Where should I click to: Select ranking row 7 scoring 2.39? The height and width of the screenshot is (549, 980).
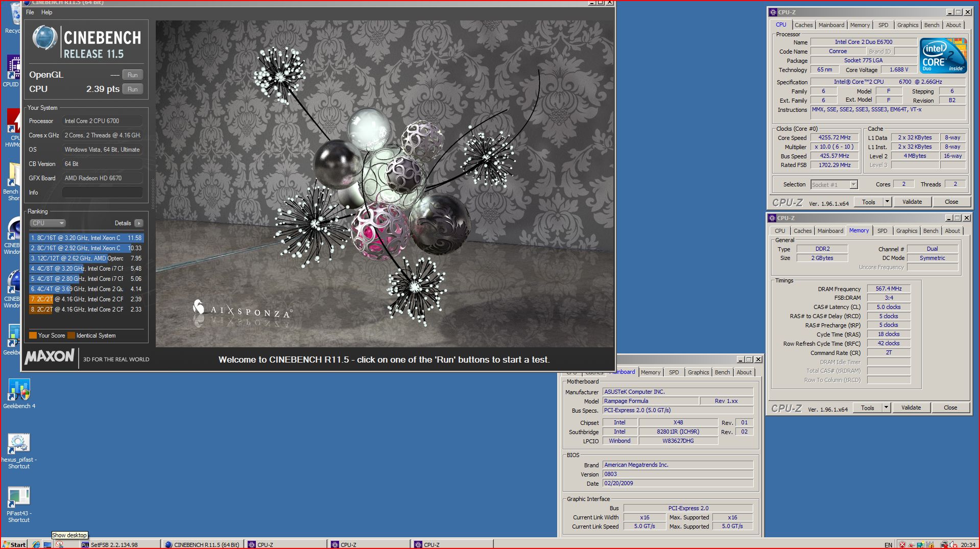click(86, 299)
